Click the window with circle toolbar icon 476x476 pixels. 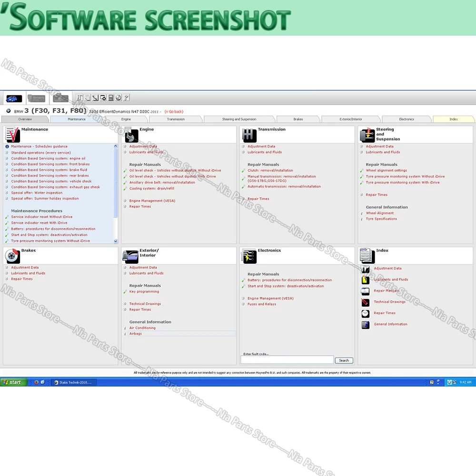pyautogui.click(x=103, y=98)
